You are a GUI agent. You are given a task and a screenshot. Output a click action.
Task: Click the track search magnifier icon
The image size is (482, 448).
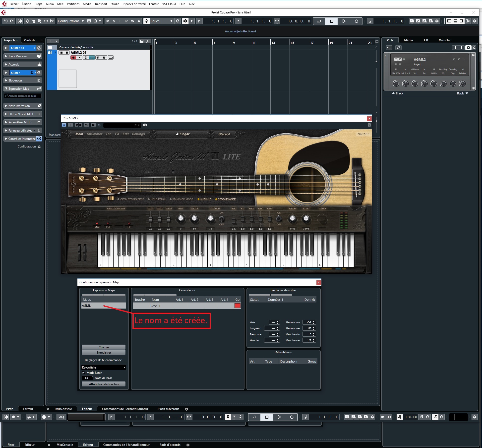[x=148, y=41]
